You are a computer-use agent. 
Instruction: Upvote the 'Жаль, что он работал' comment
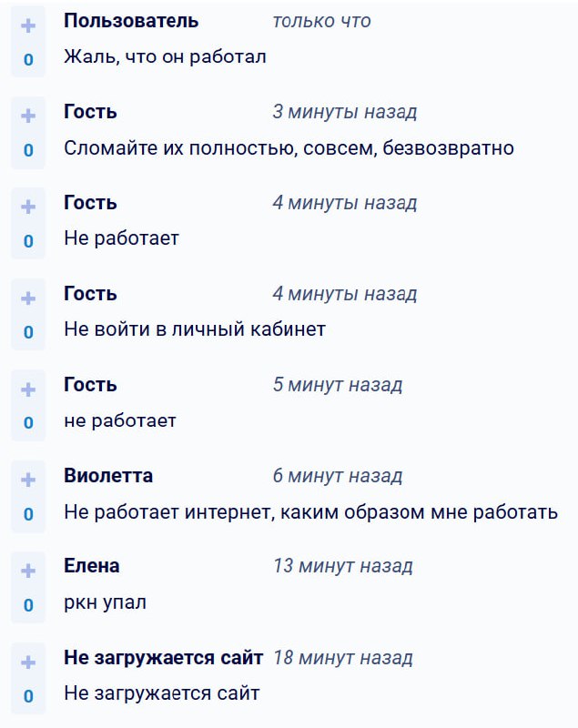[28, 25]
